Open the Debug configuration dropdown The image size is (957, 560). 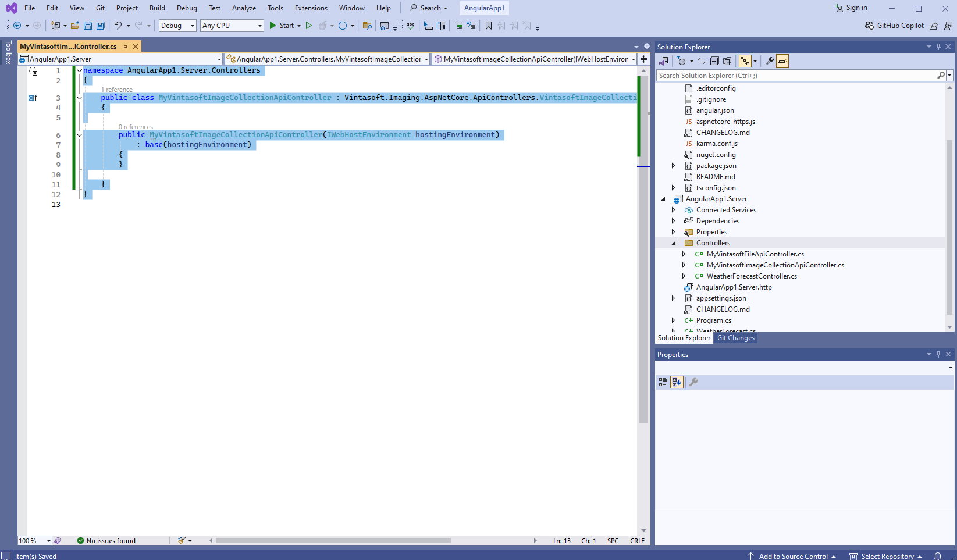(x=177, y=26)
